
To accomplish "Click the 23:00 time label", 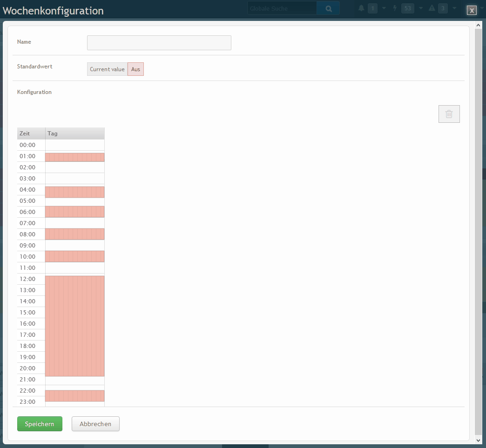I will 27,401.
